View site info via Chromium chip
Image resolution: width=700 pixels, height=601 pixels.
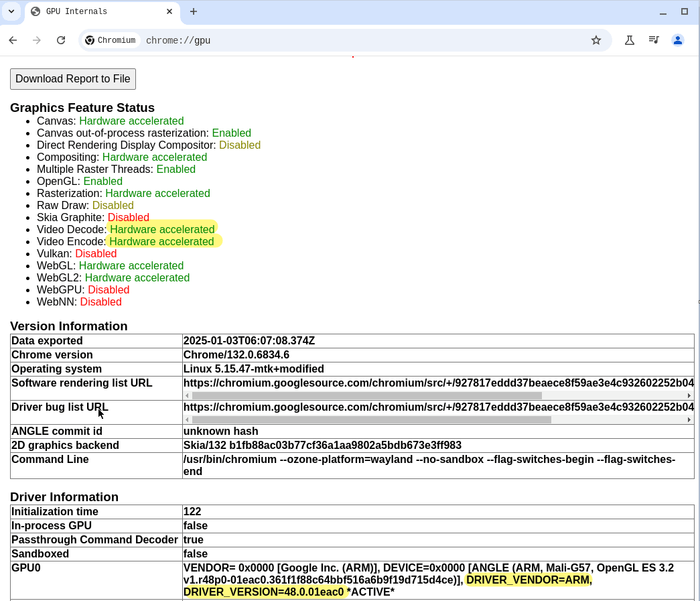[x=111, y=40]
